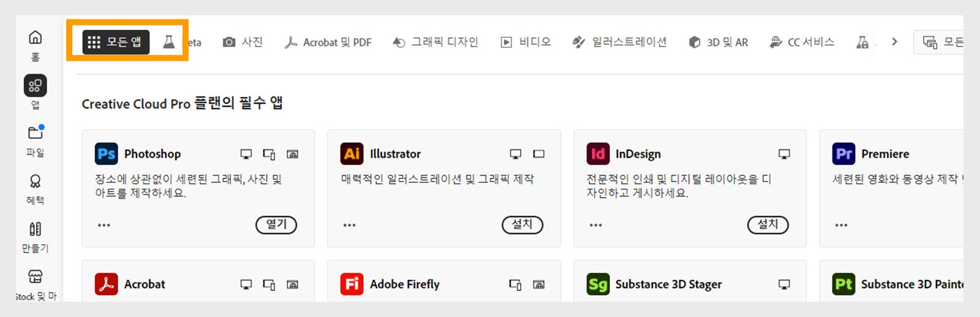Select the All apps (모든 앱) tab
The height and width of the screenshot is (317, 980).
[x=116, y=42]
